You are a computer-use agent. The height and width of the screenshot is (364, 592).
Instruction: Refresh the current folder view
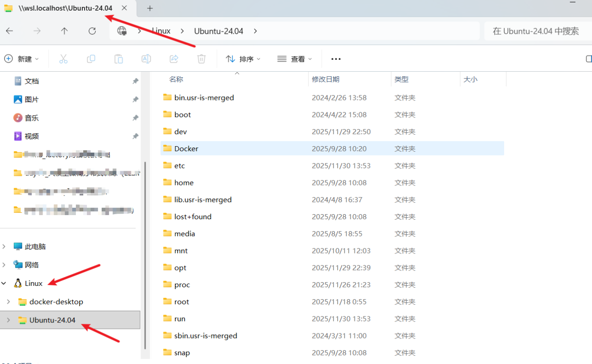point(92,31)
